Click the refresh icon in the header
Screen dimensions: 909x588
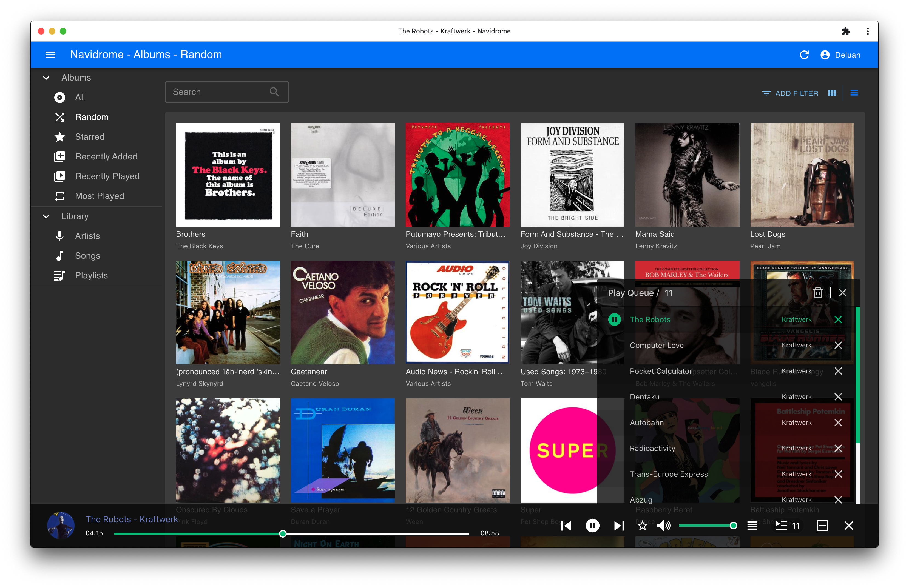coord(804,55)
